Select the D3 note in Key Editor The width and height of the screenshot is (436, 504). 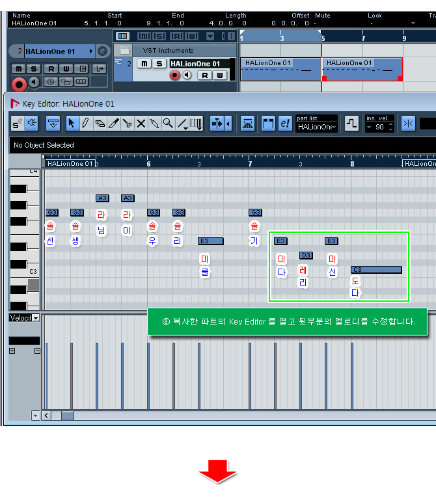coord(306,256)
